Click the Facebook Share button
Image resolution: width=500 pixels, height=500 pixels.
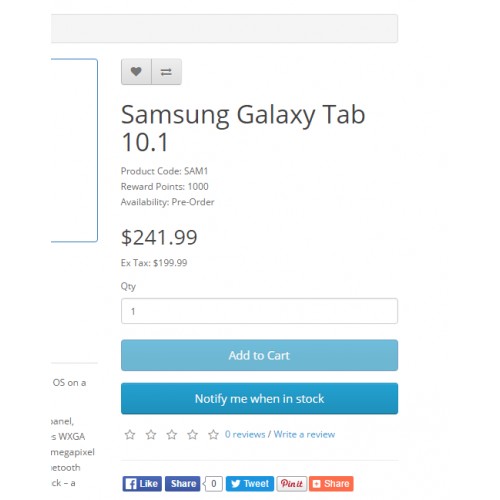[x=183, y=484]
